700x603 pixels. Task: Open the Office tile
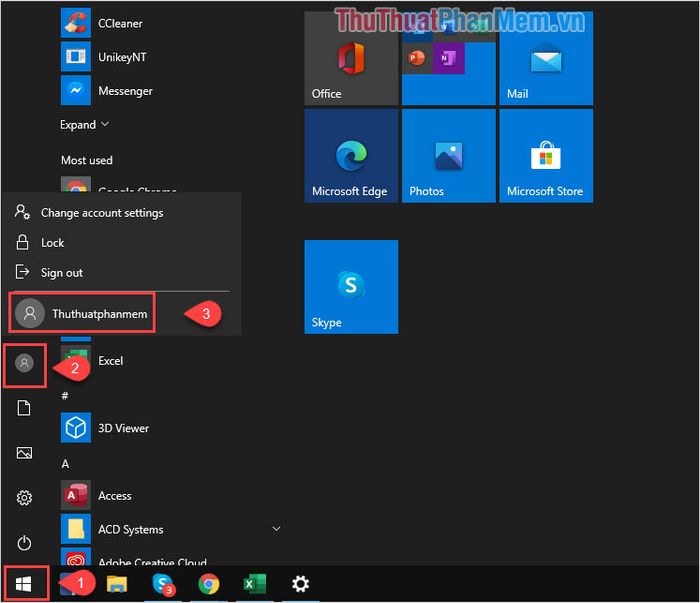click(x=351, y=58)
